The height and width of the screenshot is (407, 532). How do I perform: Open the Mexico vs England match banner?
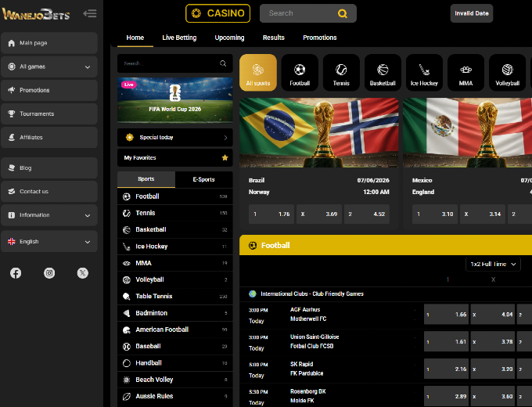pyautogui.click(x=467, y=133)
